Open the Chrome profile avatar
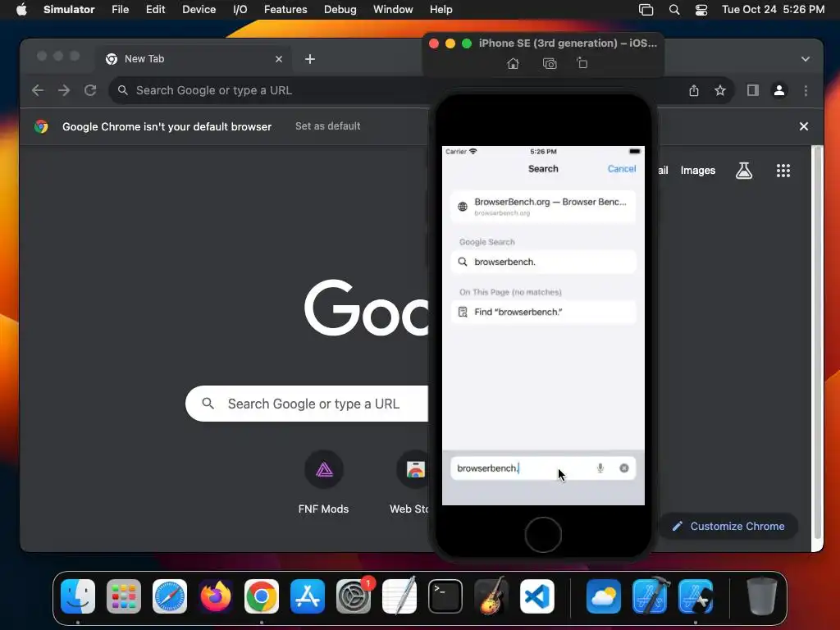840x630 pixels. click(779, 90)
